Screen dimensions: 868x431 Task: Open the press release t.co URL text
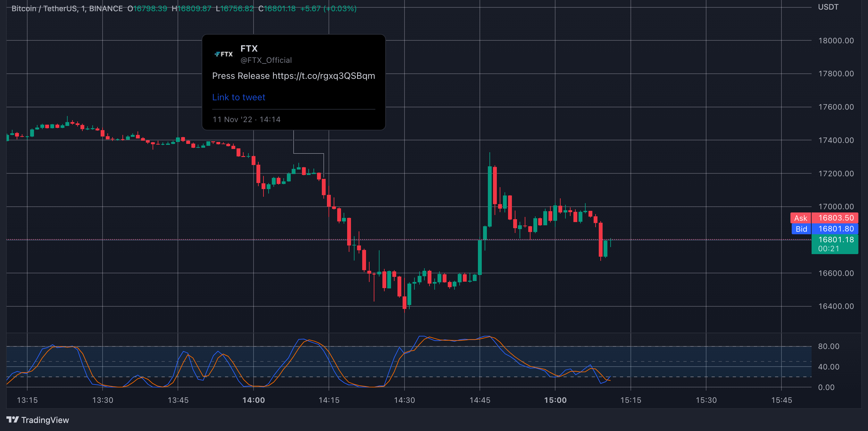(323, 76)
